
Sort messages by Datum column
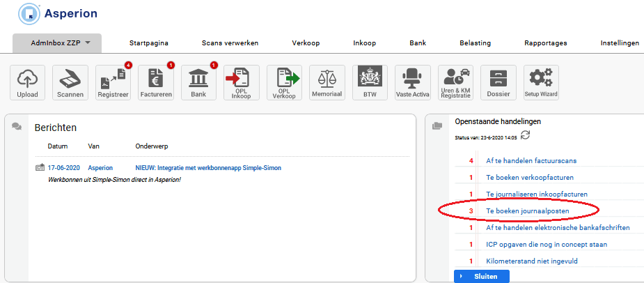[58, 146]
